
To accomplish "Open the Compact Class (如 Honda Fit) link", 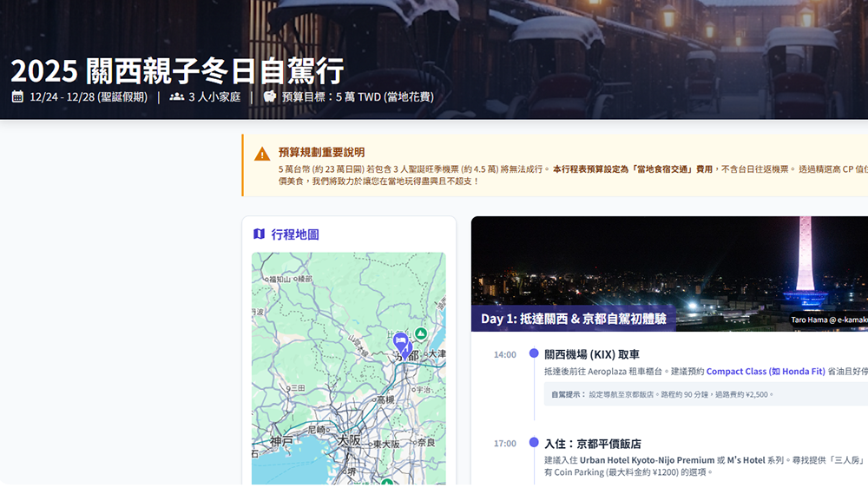I will pos(765,371).
